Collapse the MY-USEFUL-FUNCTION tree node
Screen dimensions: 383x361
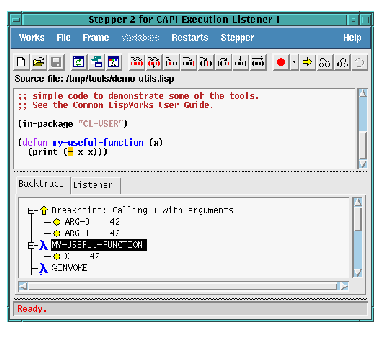click(31, 245)
